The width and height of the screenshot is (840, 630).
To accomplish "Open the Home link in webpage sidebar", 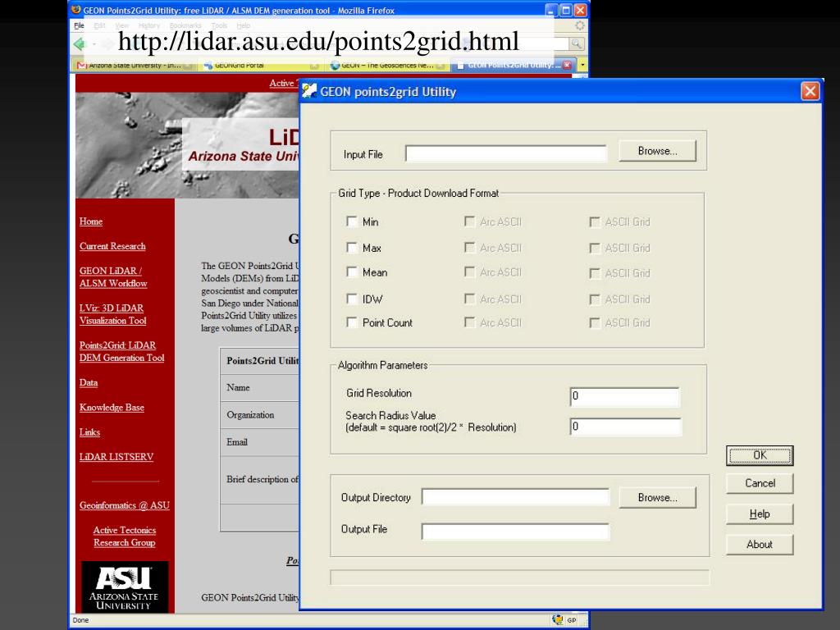I will point(91,221).
